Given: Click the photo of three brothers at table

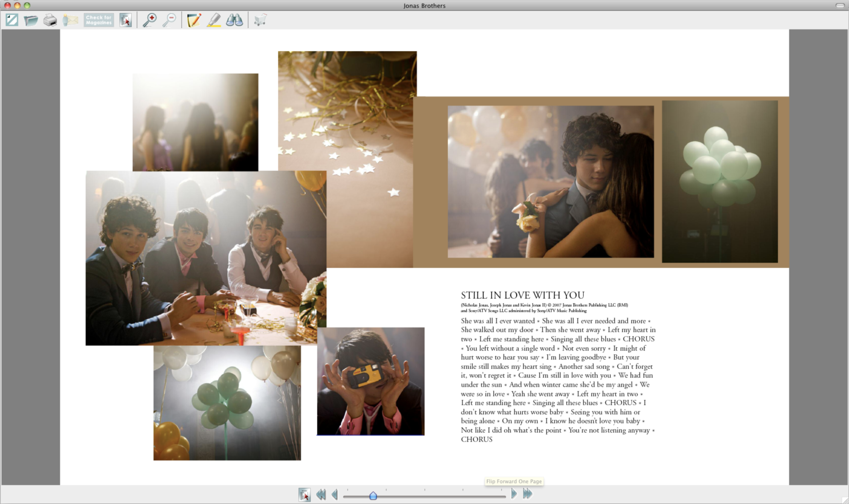Looking at the screenshot, I should point(206,258).
